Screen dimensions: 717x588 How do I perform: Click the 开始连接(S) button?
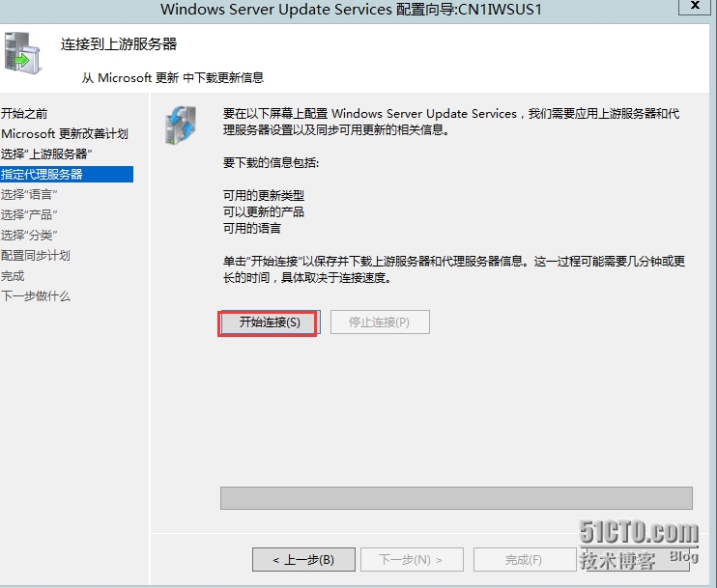(x=270, y=322)
